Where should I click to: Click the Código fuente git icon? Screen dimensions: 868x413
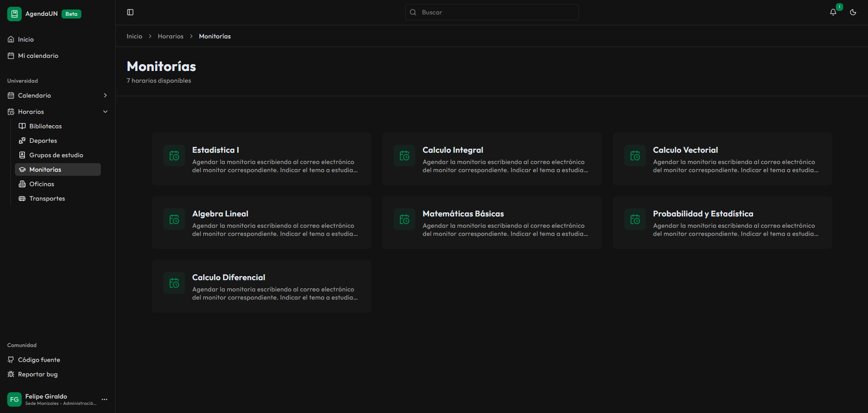[x=11, y=360]
